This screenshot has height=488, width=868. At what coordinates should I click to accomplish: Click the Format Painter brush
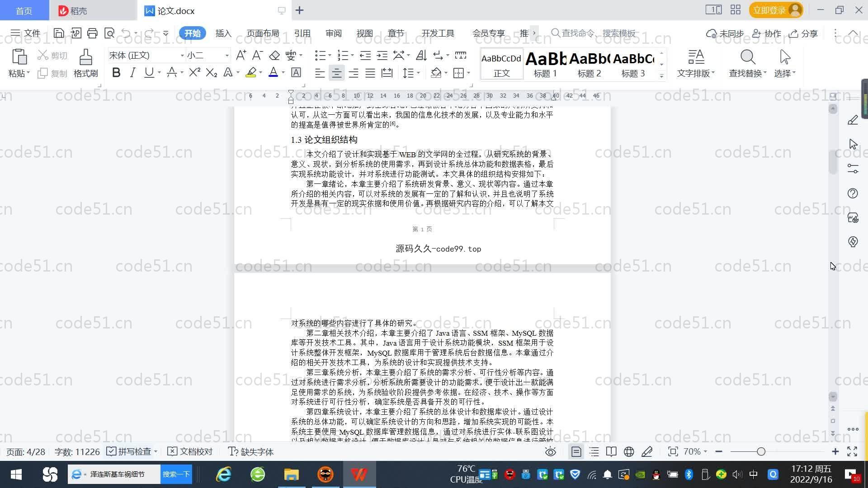[x=86, y=64]
